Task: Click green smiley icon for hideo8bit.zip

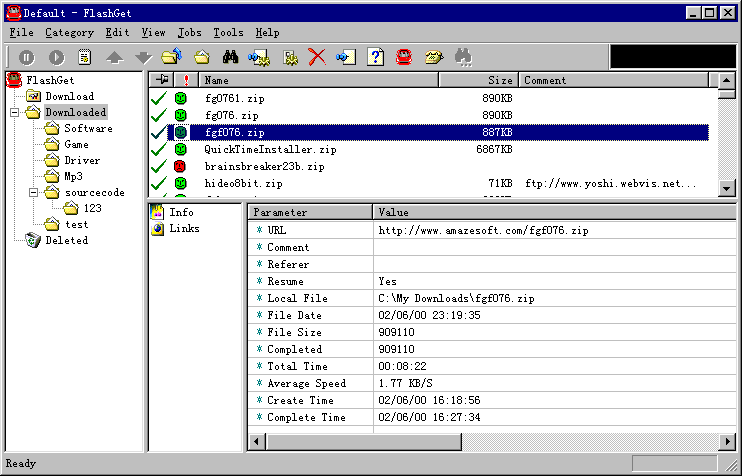Action: click(180, 183)
